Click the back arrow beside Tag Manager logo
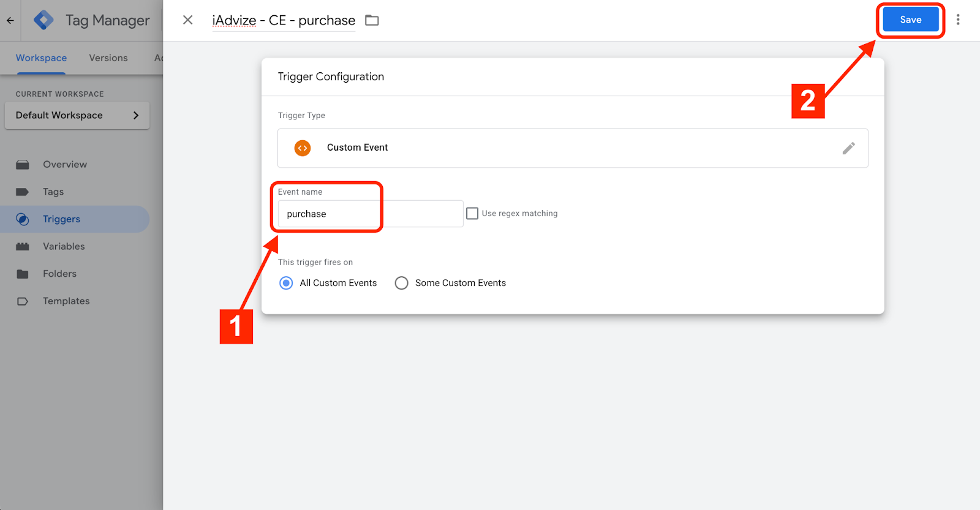The height and width of the screenshot is (510, 980). pos(10,20)
